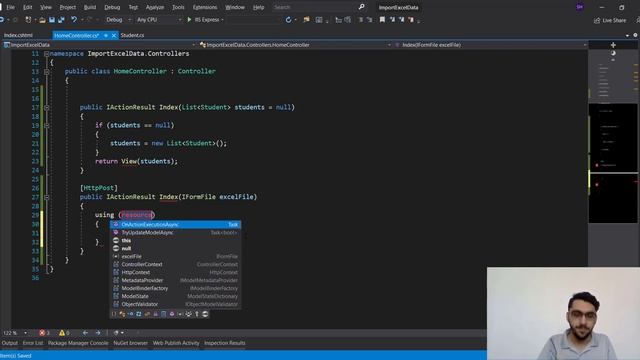Open the Web Publish Activity tab

point(176,343)
